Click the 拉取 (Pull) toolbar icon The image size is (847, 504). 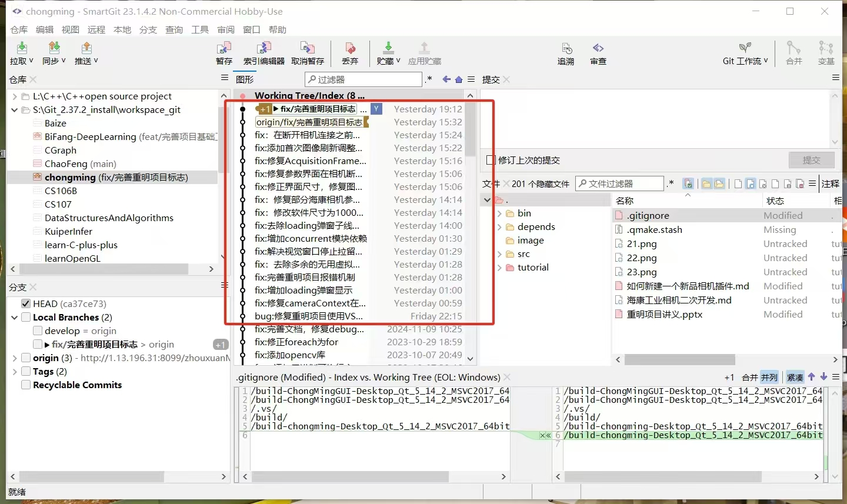click(x=21, y=52)
